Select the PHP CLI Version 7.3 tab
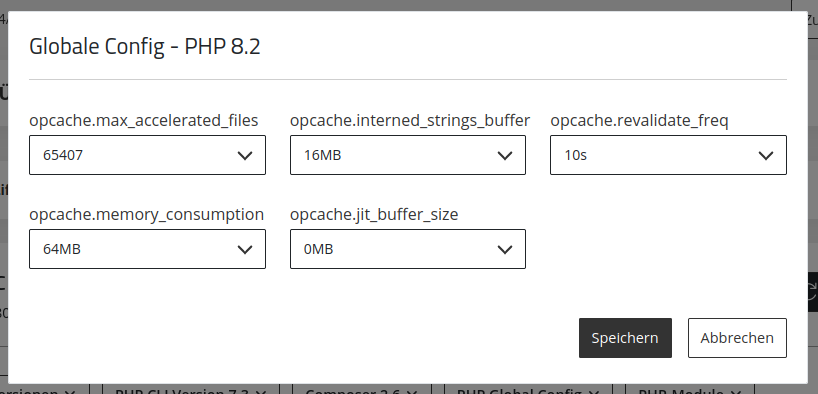This screenshot has height=394, width=818. 190,390
